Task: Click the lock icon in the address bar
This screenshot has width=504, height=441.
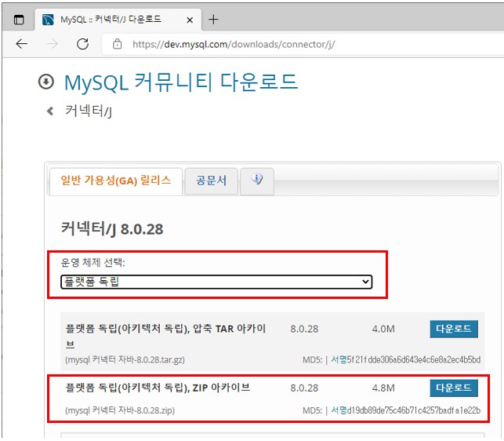Action: point(118,44)
